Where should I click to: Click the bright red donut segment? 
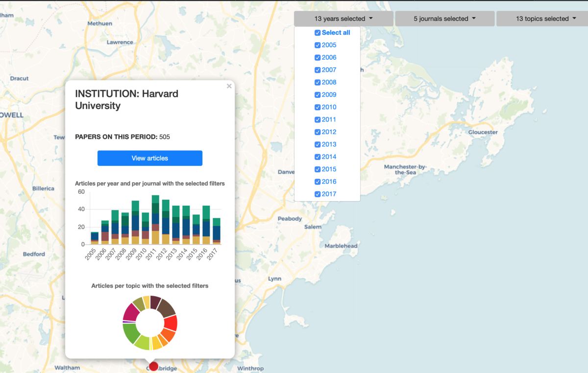(170, 323)
